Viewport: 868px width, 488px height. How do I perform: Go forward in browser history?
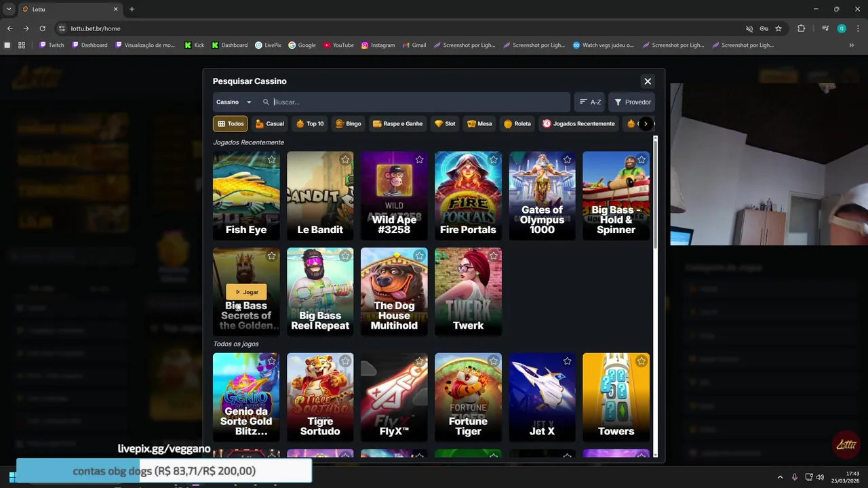(x=26, y=28)
